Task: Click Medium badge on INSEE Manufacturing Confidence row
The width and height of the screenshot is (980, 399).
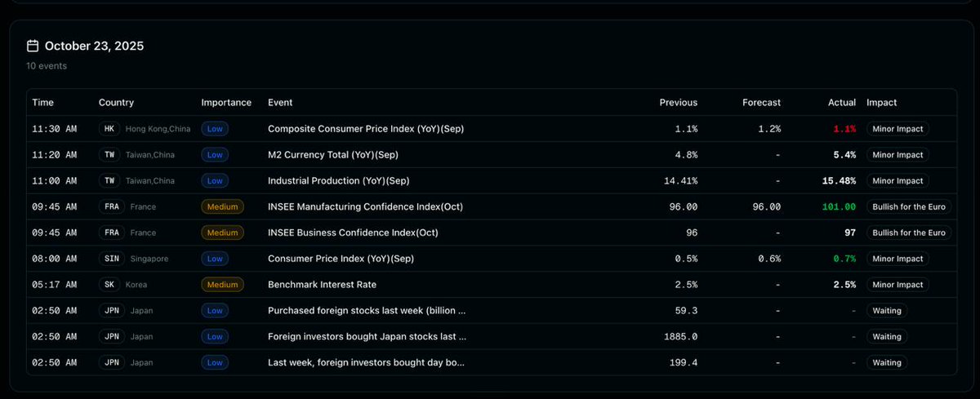Action: (x=222, y=206)
